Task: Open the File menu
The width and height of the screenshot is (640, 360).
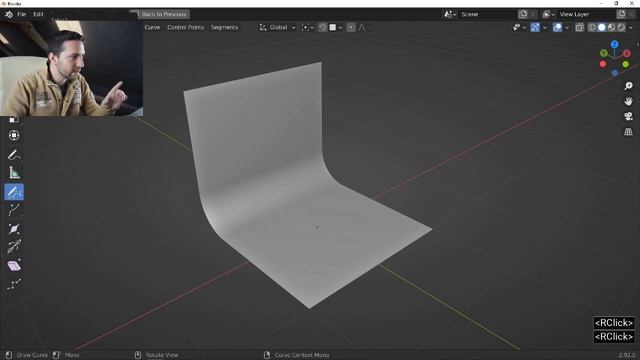Action: pyautogui.click(x=22, y=14)
